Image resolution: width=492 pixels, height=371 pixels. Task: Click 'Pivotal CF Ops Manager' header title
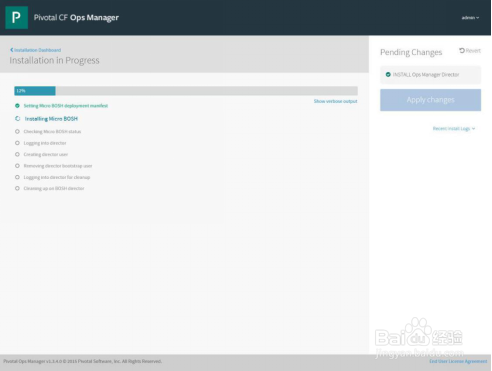[76, 18]
